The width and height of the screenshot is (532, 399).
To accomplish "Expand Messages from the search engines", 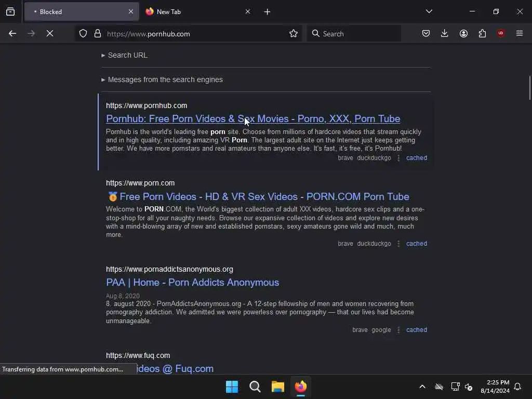I will (162, 79).
